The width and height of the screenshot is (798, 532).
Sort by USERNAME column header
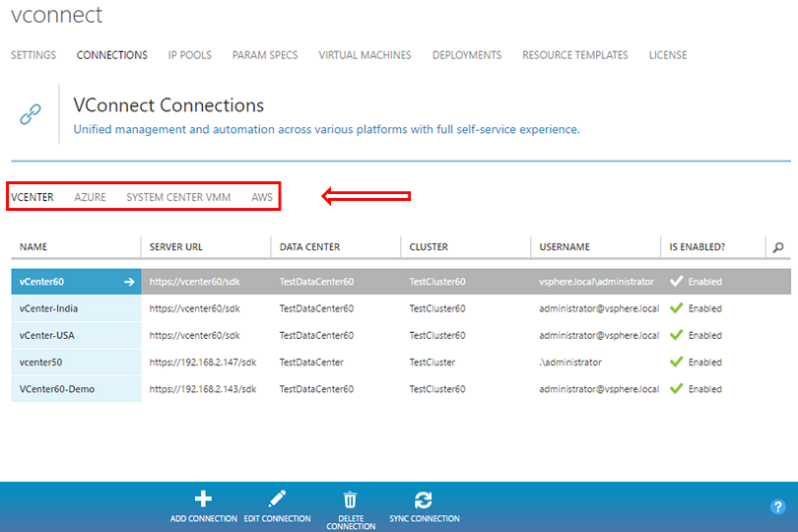click(565, 247)
